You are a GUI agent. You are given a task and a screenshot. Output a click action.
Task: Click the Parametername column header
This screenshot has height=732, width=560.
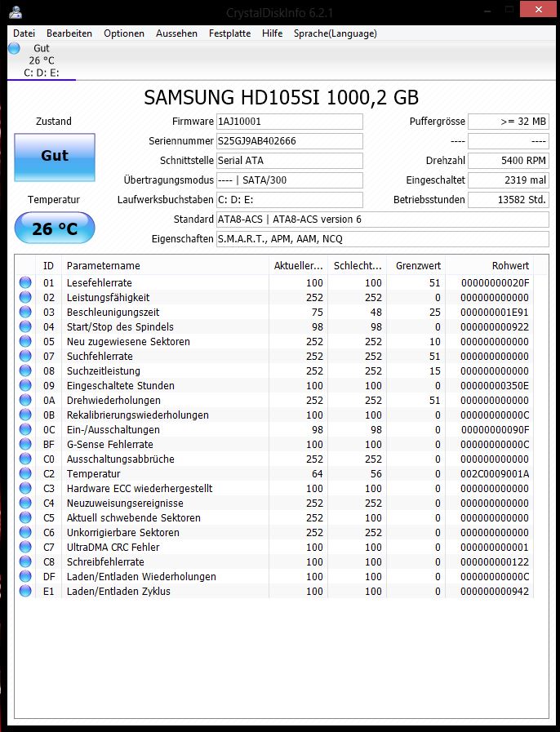pos(165,266)
